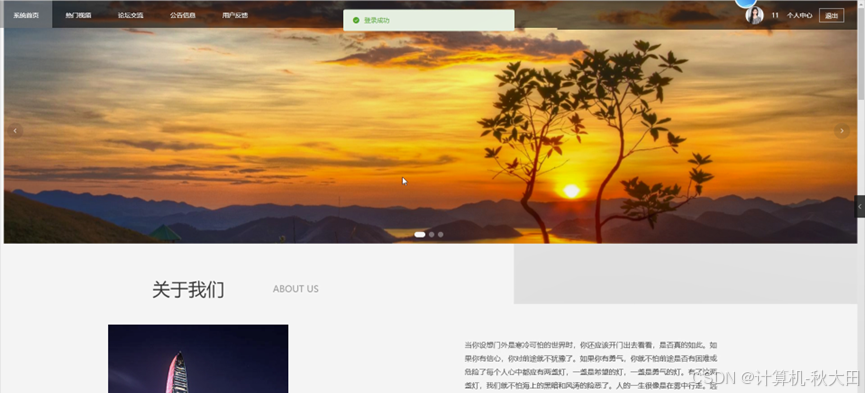Image resolution: width=865 pixels, height=393 pixels.
Task: Click the 退出 logout button
Action: point(831,15)
